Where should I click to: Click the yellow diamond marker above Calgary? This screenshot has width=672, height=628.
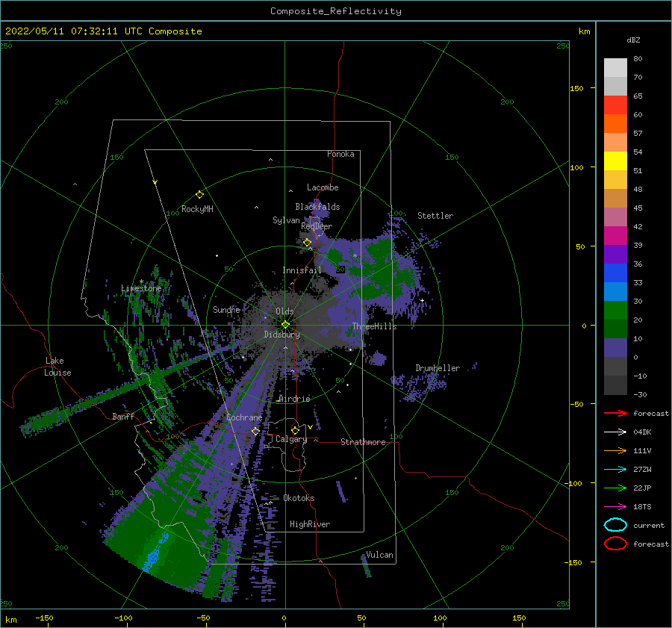295,430
